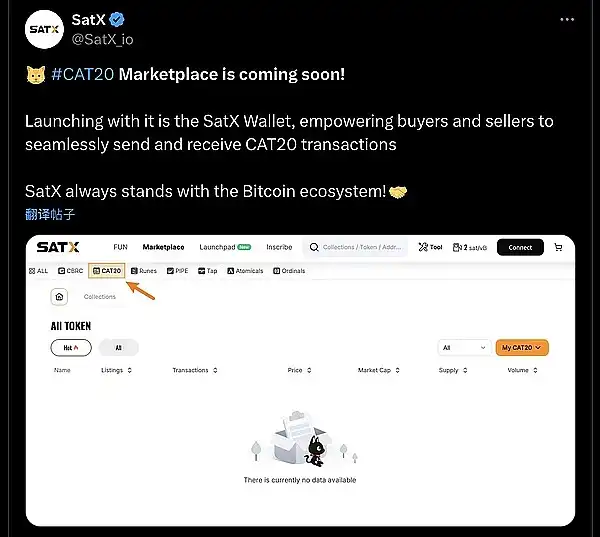The image size is (600, 537).
Task: Click the #CAT20 hashtag link
Action: point(83,74)
